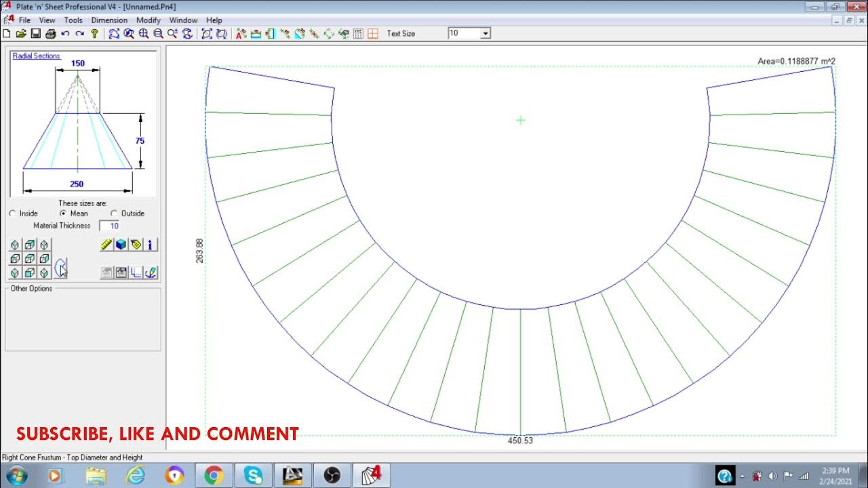
Task: Click the Redo arrow icon
Action: [80, 33]
